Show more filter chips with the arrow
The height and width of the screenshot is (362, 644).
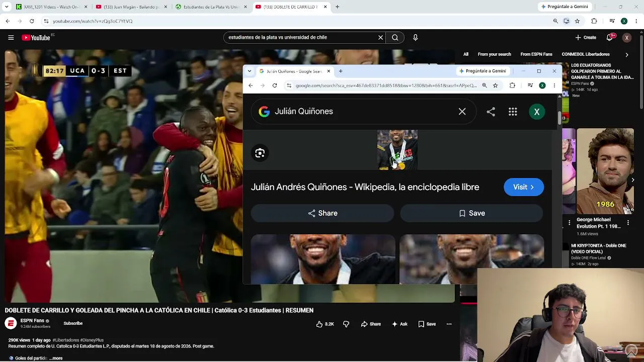[626, 54]
